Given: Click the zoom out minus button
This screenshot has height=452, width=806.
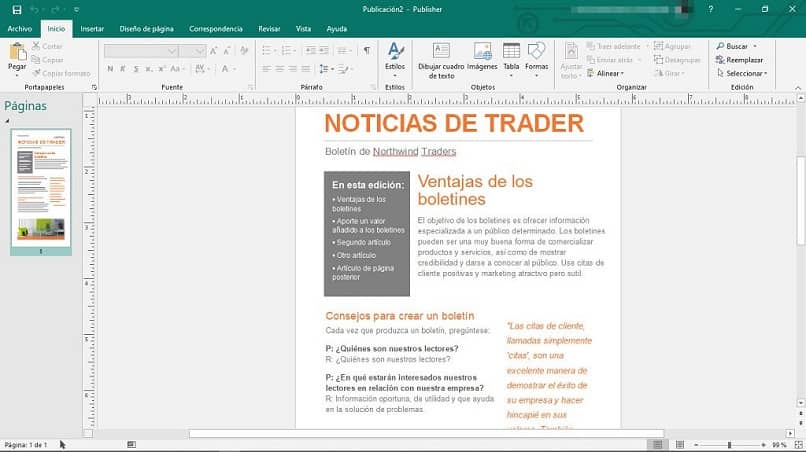Looking at the screenshot, I should pyautogui.click(x=696, y=445).
